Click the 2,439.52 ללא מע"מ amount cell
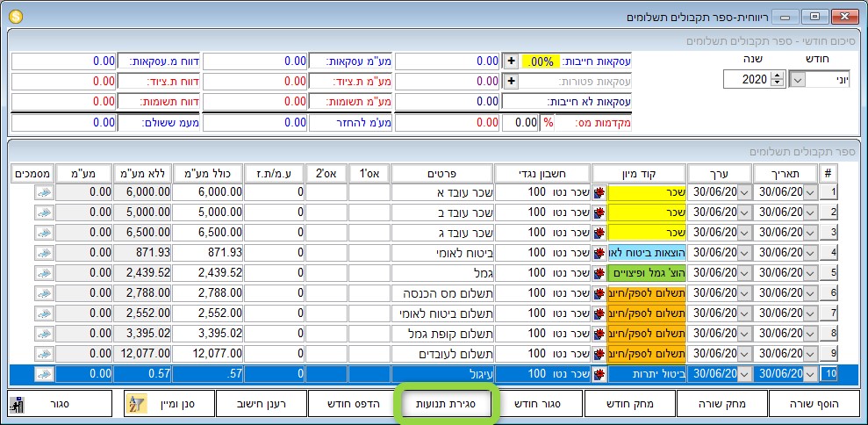 142,273
